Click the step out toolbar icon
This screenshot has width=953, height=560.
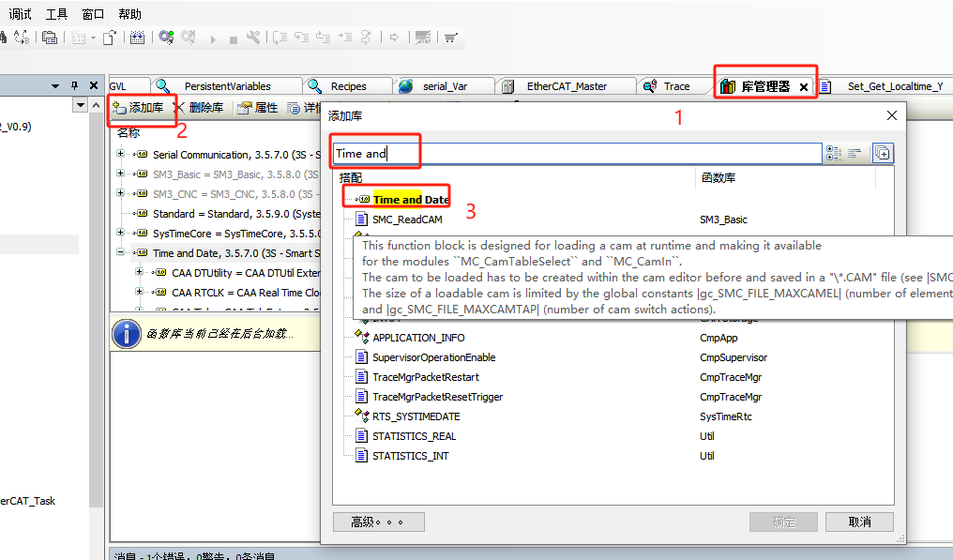coord(324,38)
